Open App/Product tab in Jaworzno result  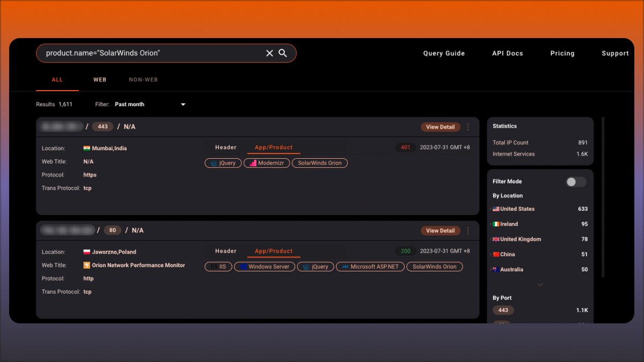coord(274,251)
